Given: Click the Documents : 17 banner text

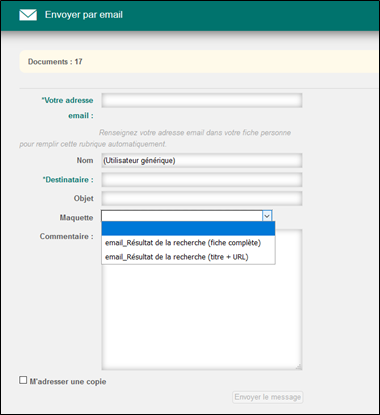Looking at the screenshot, I should [55, 62].
